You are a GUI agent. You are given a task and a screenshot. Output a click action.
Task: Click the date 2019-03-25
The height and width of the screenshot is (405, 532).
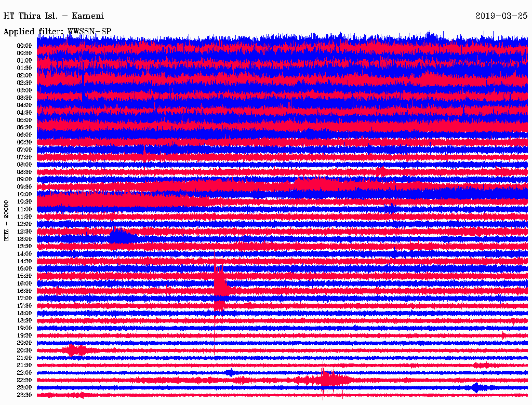pos(501,16)
